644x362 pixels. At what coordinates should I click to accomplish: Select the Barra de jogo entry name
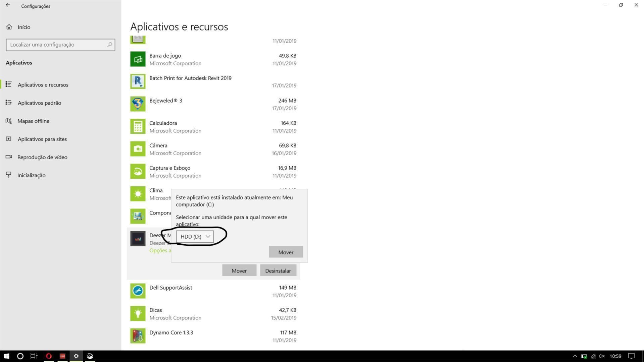tap(165, 56)
